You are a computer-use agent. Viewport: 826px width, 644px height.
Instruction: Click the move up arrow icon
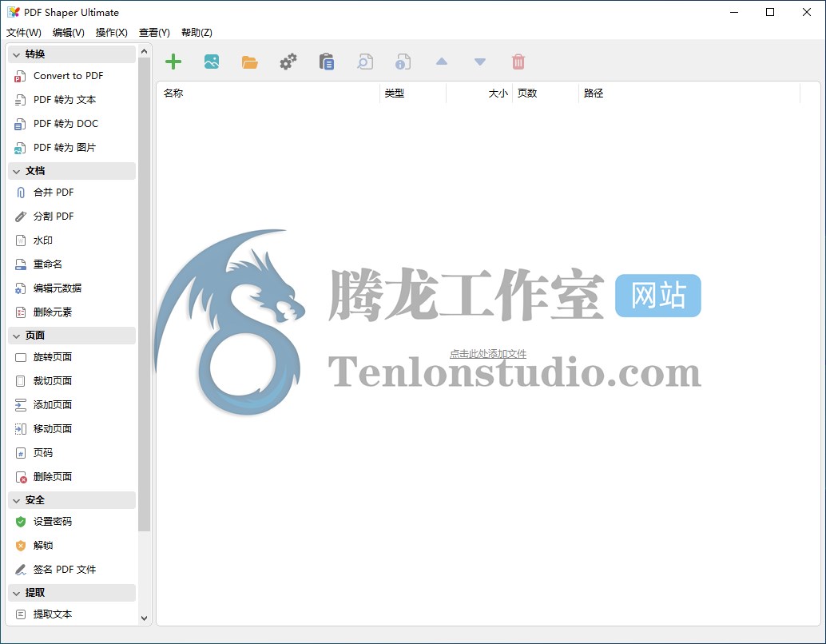click(442, 62)
